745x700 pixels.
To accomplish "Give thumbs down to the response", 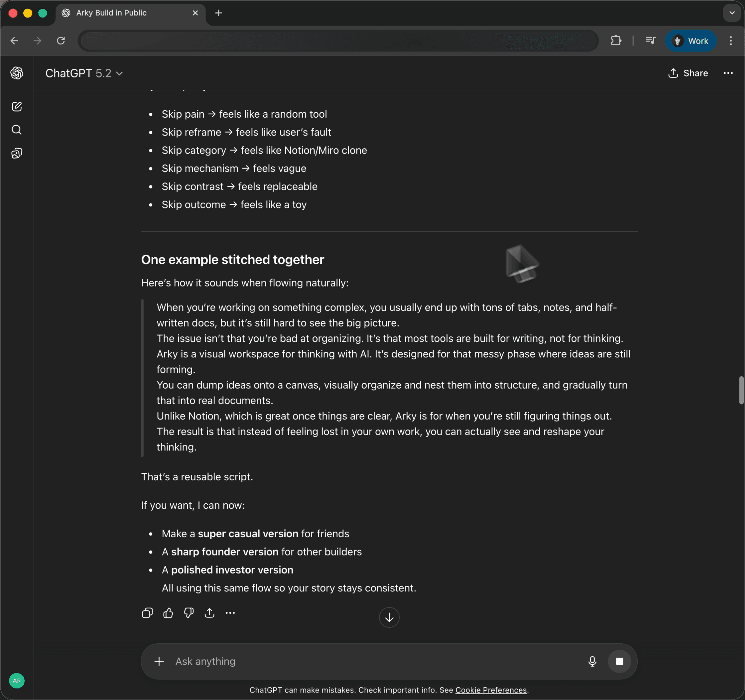I will coord(189,613).
